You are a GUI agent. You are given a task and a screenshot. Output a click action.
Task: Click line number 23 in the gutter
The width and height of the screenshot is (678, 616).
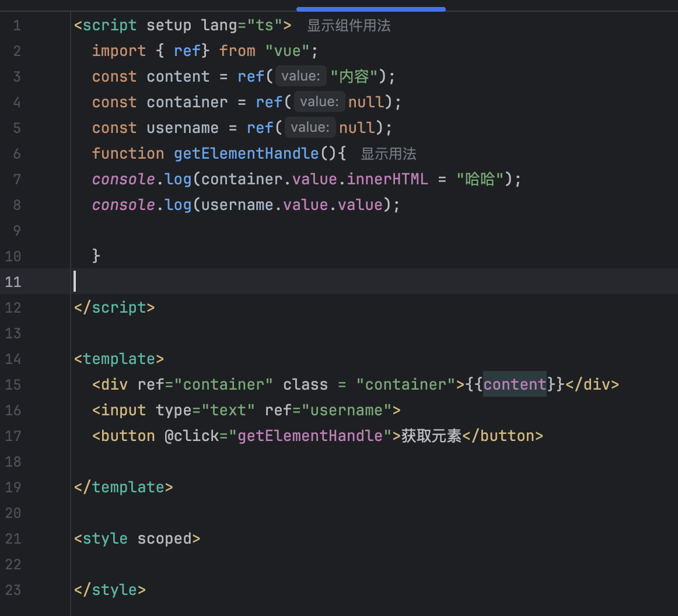click(x=13, y=590)
